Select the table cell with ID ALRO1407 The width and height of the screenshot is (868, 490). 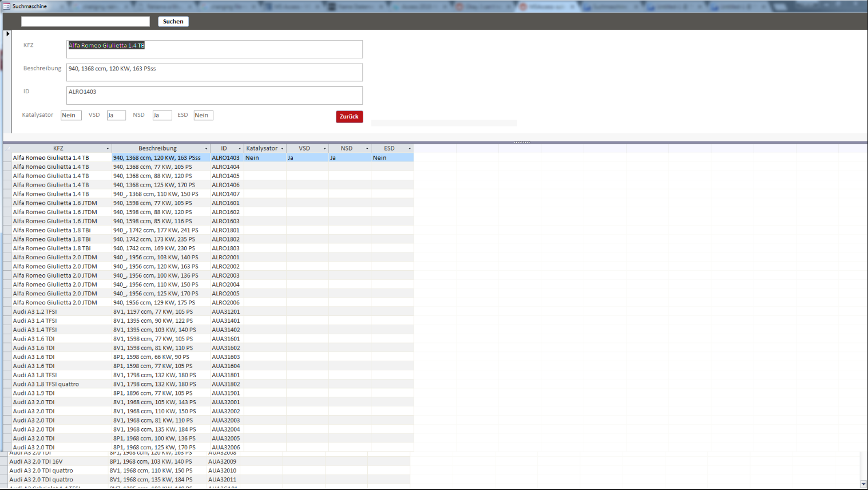[x=227, y=194]
